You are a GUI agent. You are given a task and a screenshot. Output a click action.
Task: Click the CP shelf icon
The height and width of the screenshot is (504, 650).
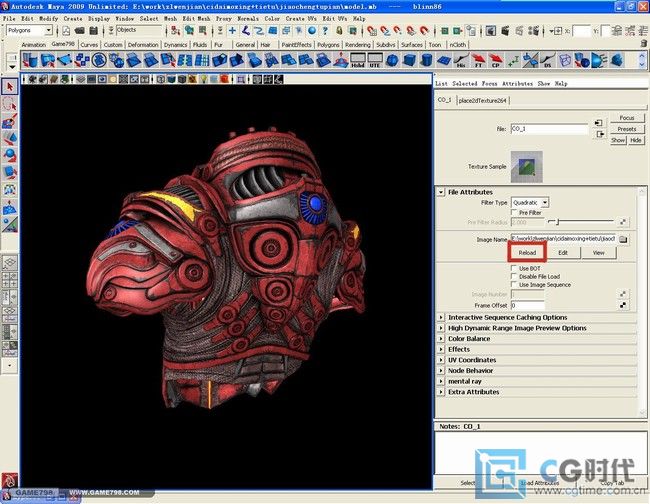click(x=495, y=61)
